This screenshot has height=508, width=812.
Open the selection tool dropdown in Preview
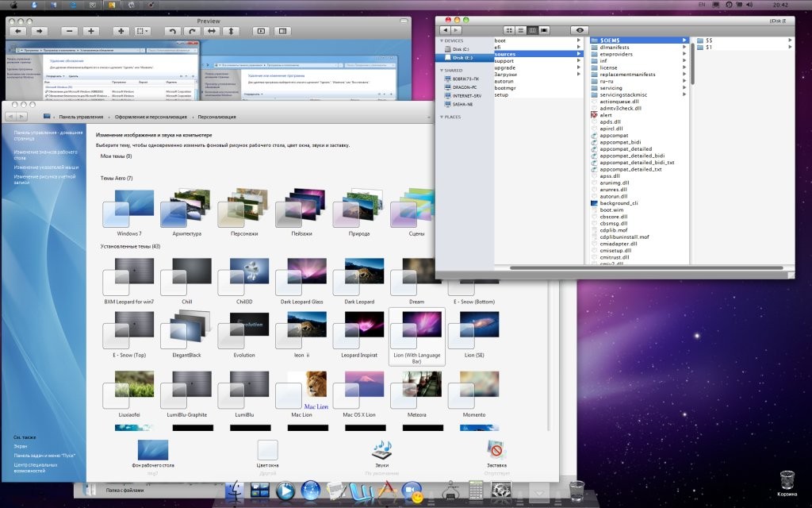(142, 31)
